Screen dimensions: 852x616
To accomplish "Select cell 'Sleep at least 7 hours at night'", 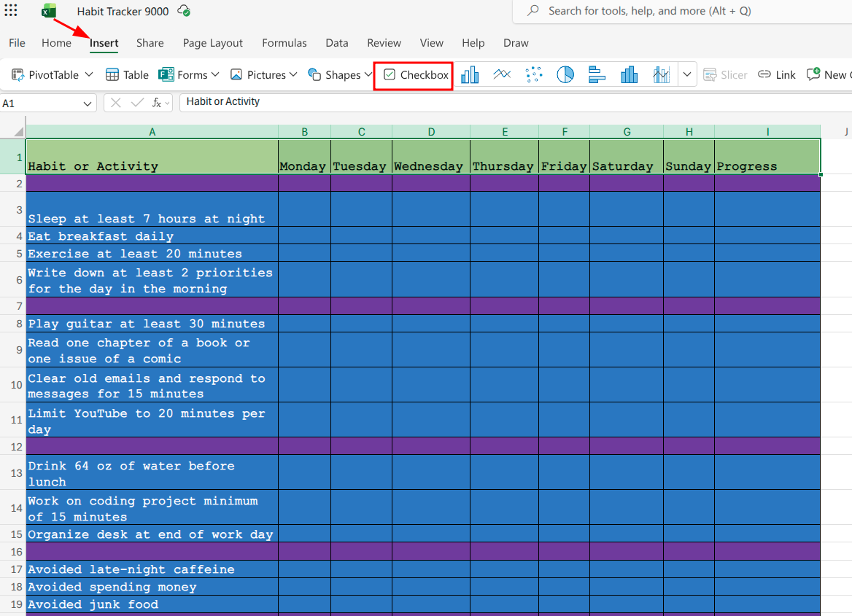I will coord(152,209).
